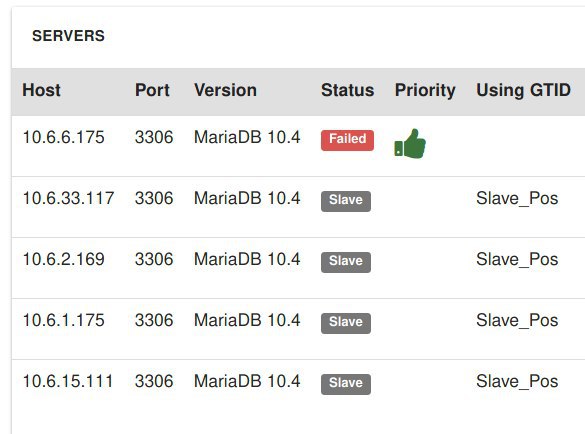585x434 pixels.
Task: Click the Slave badge for 10.6.15.111
Action: tap(346, 384)
